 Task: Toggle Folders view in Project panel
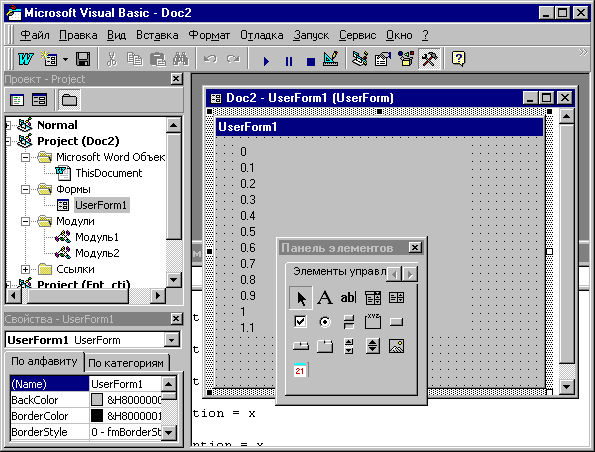tap(69, 100)
